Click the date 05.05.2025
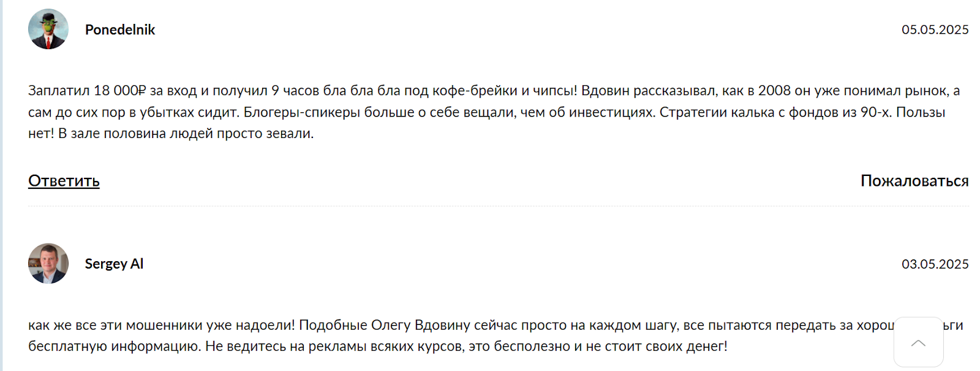Viewport: 980px width, 371px height. click(x=935, y=29)
